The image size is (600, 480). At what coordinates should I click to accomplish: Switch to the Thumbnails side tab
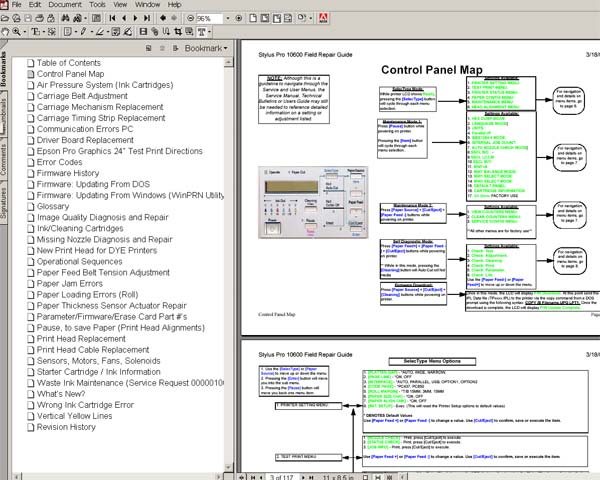3,113
